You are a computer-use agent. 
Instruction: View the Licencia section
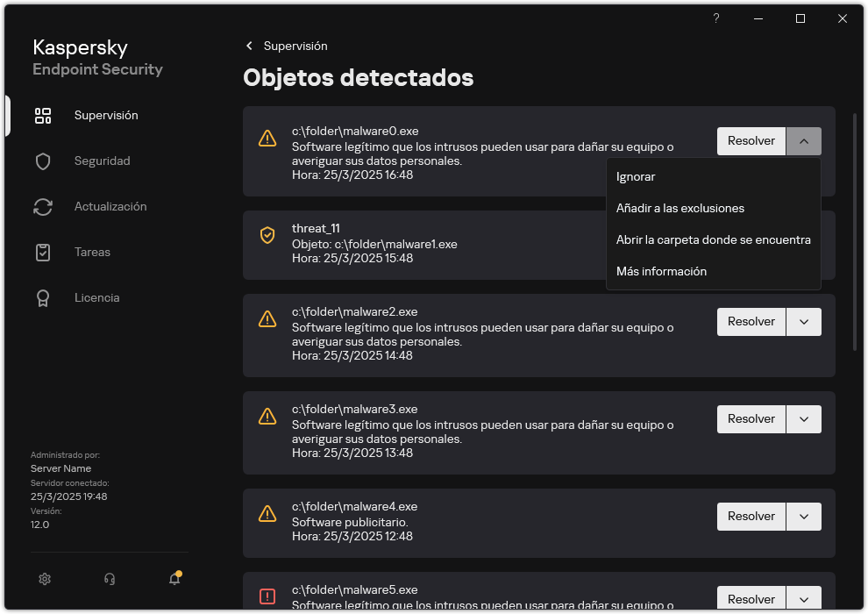(96, 297)
